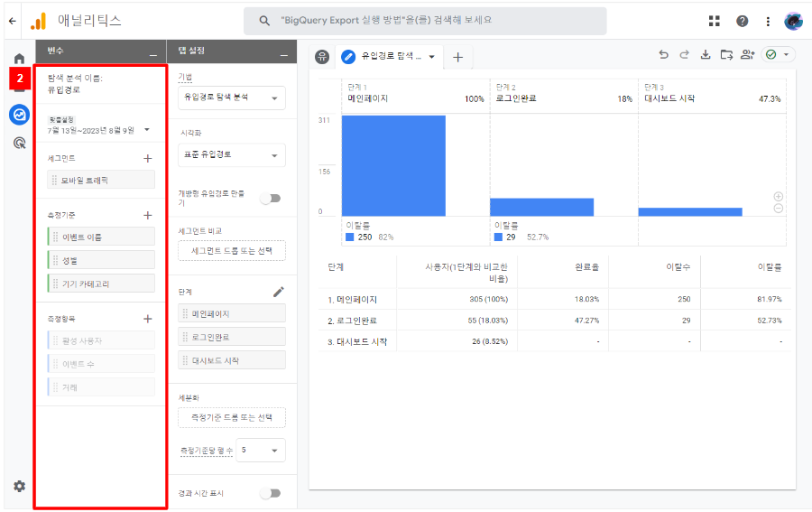
Task: Open the help question mark icon
Action: click(x=743, y=21)
